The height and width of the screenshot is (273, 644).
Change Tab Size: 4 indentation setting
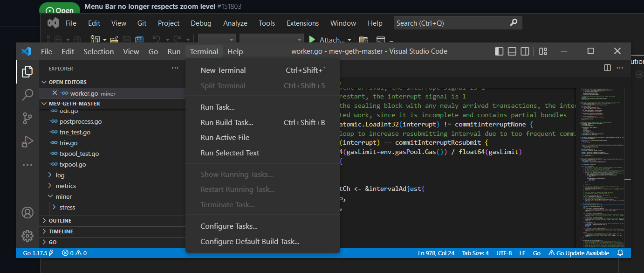(475, 253)
